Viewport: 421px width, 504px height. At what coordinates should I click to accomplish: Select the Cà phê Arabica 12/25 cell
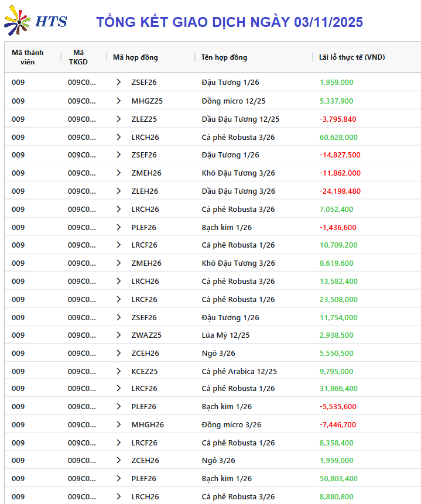coord(239,371)
